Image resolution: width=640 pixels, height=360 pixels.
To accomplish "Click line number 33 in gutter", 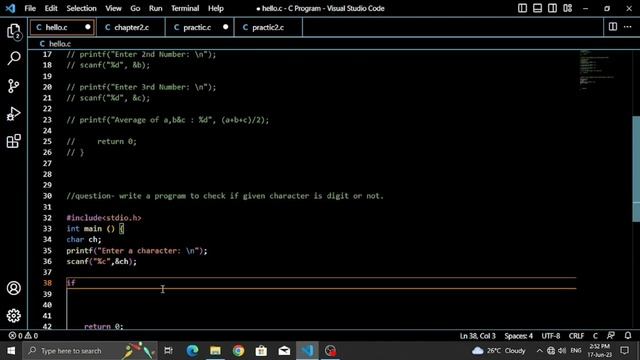I will click(x=47, y=229).
